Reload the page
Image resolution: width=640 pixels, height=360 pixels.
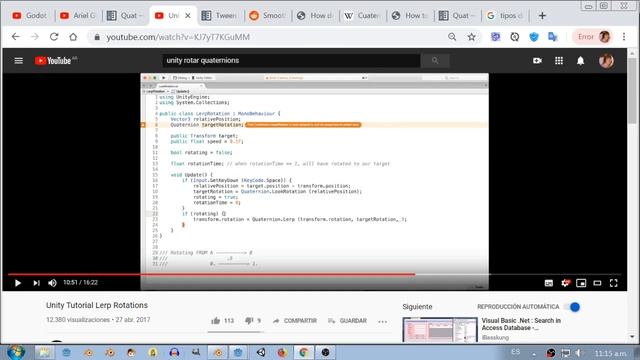54,37
